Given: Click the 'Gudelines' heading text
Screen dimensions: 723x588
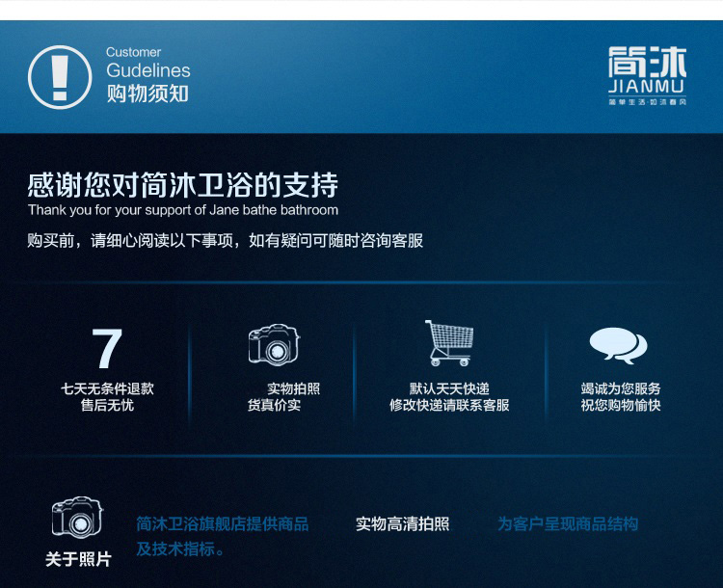Looking at the screenshot, I should coord(148,70).
